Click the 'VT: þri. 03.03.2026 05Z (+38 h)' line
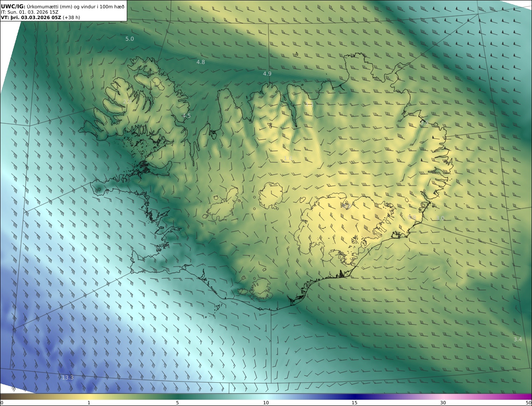Image resolution: width=532 pixels, height=406 pixels. pyautogui.click(x=40, y=17)
